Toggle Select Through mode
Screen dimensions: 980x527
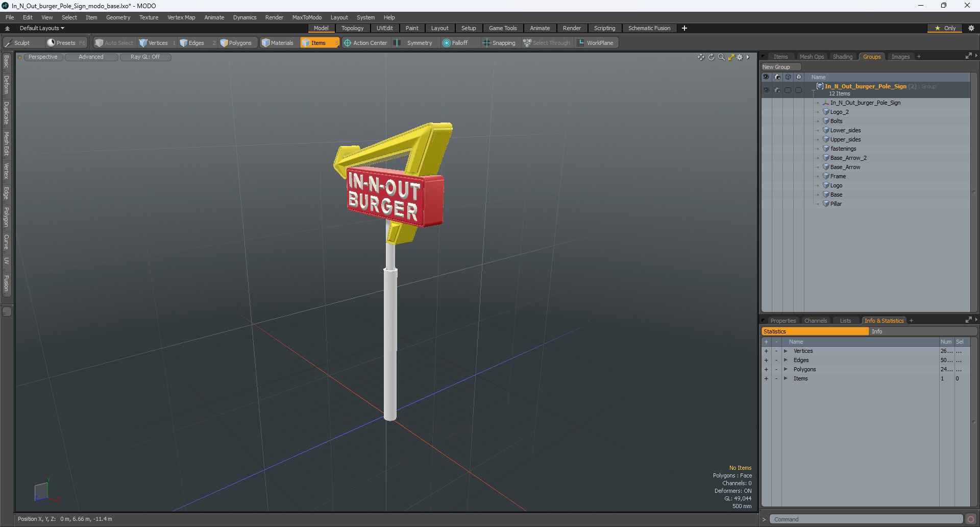click(x=546, y=43)
